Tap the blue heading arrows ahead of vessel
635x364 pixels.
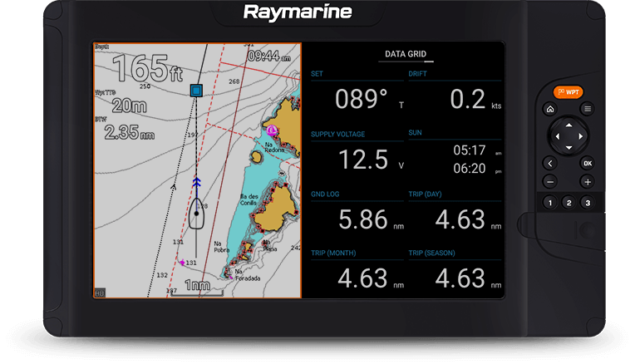(x=196, y=182)
